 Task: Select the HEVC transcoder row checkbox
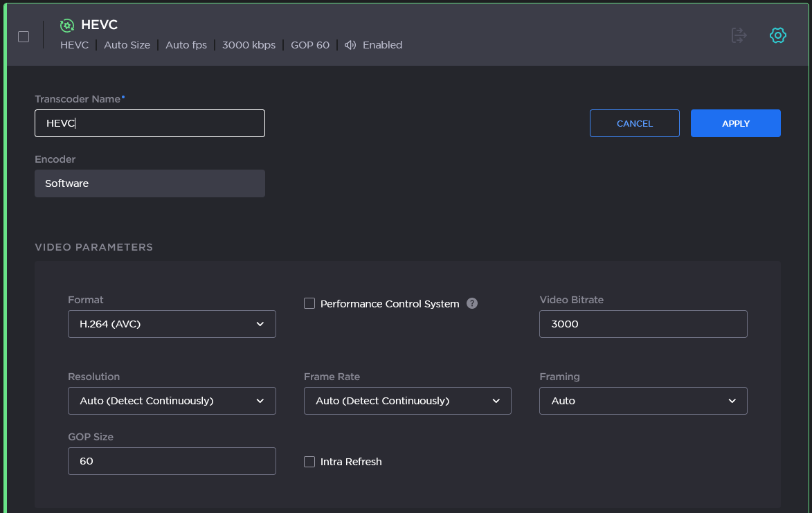click(24, 37)
